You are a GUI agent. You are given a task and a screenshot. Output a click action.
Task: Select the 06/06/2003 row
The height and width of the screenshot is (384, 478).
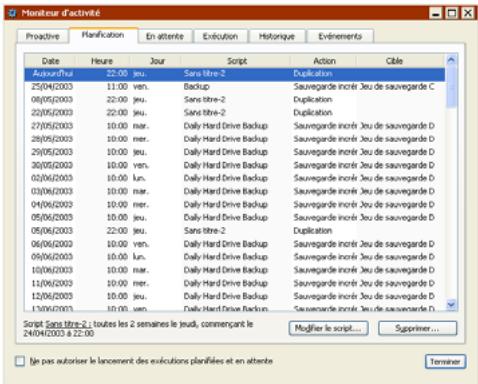click(235, 244)
